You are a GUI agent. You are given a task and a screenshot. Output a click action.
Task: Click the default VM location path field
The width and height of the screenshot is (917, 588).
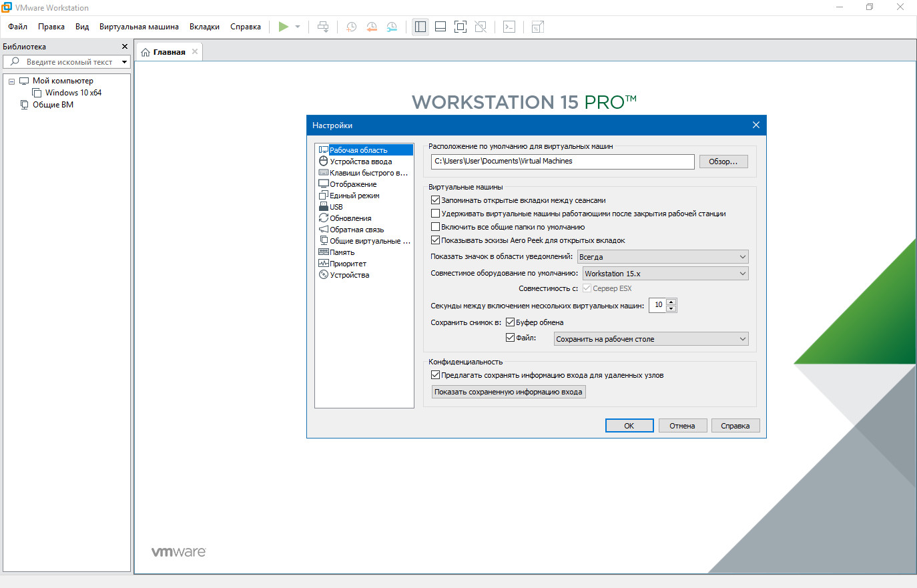click(x=563, y=162)
